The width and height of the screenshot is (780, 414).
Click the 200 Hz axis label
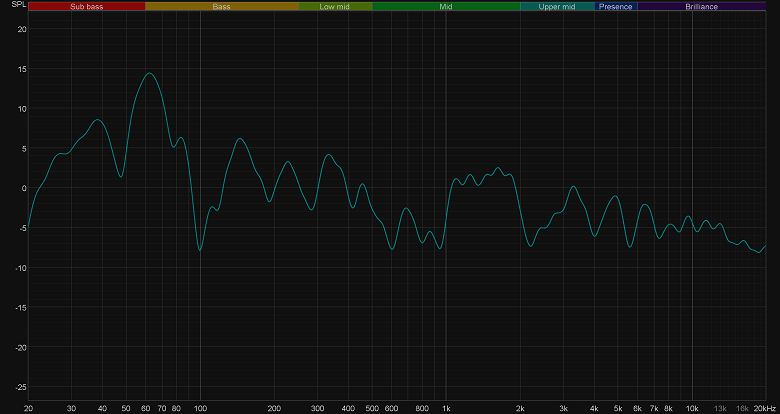(x=274, y=408)
